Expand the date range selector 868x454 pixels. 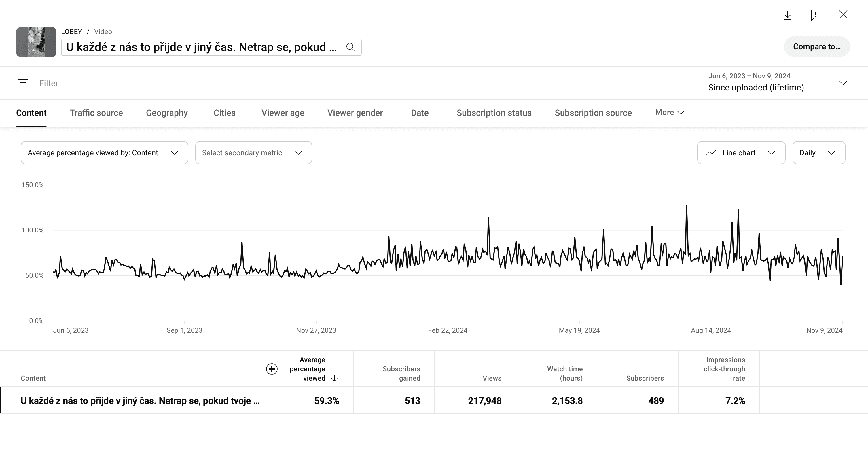click(778, 83)
